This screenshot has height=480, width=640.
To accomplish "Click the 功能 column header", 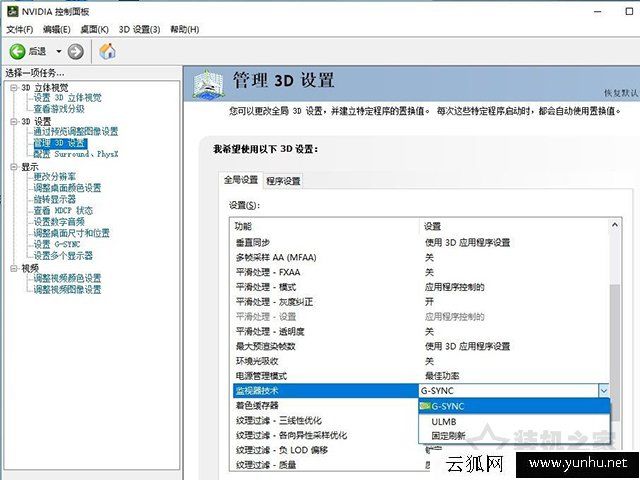I will point(325,226).
